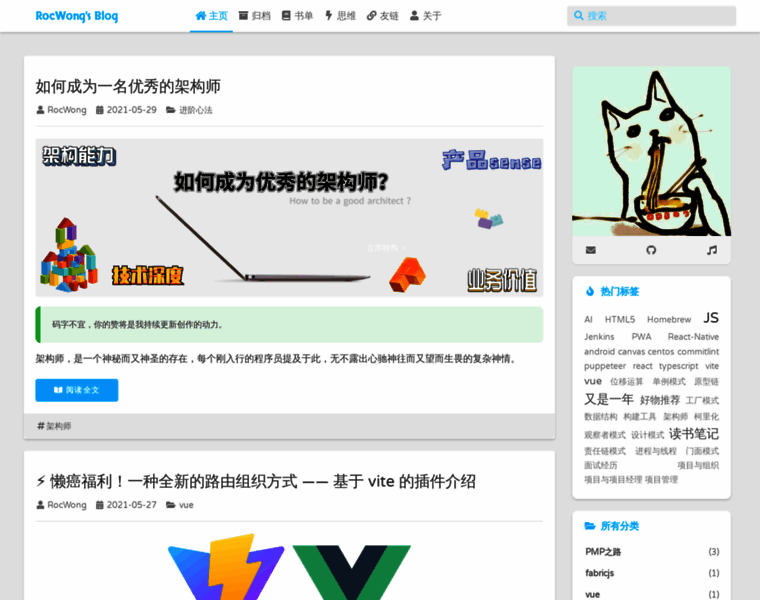Image resolution: width=760 pixels, height=600 pixels.
Task: Select the AI tag
Action: (588, 319)
